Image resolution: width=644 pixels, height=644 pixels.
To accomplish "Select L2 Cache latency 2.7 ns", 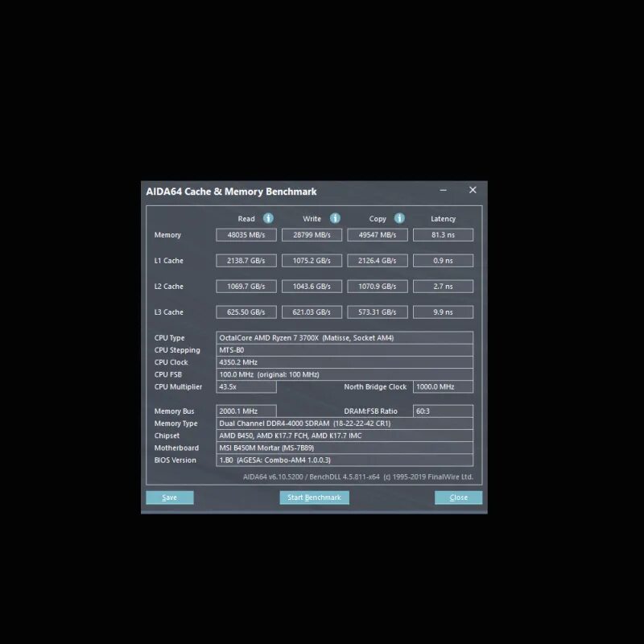I will tap(444, 287).
